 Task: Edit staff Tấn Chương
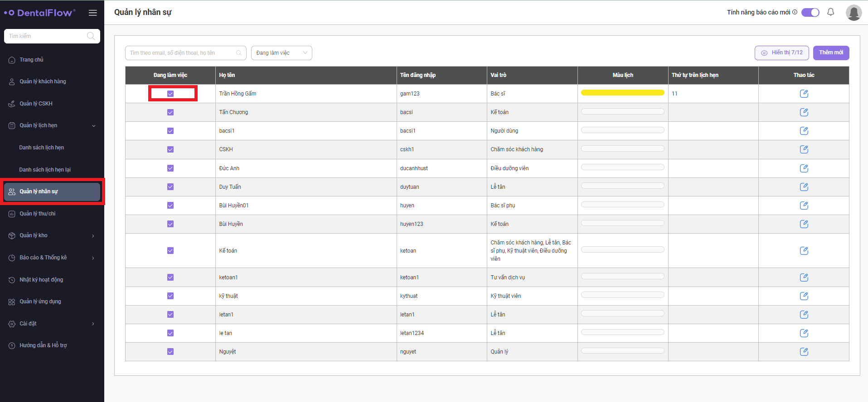804,112
